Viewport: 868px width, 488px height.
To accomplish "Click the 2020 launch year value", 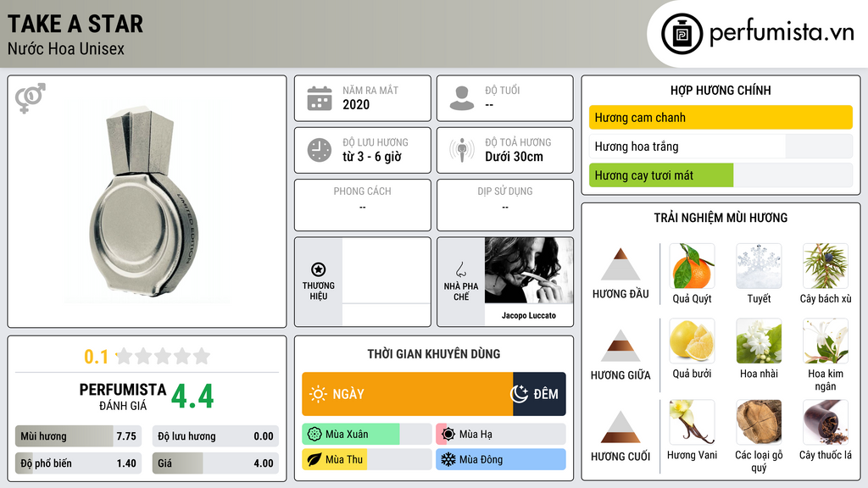I will (356, 104).
